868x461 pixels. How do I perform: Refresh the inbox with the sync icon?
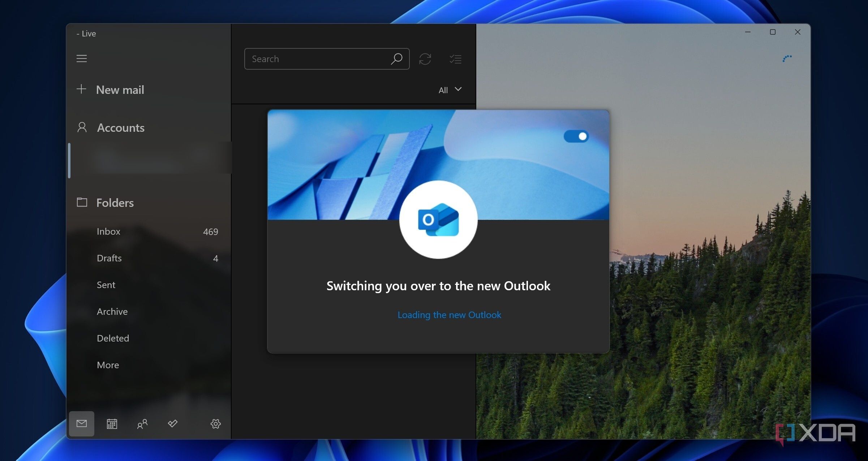[x=426, y=59]
